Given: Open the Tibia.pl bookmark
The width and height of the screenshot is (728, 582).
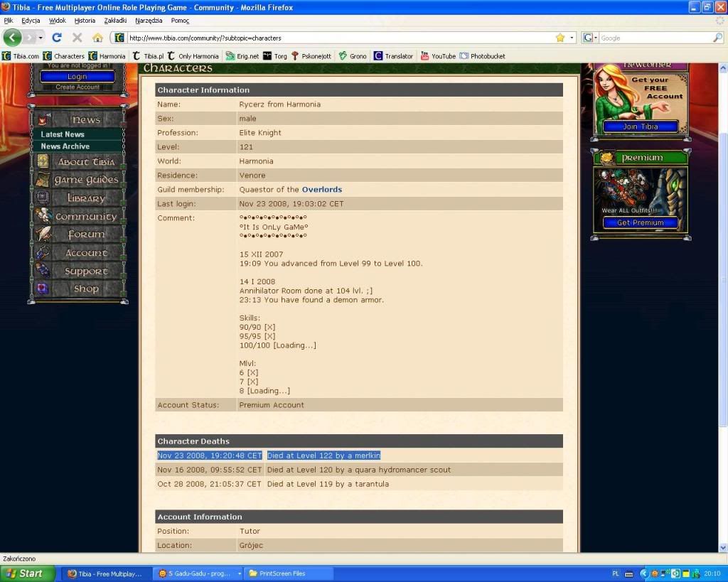Looking at the screenshot, I should pos(148,56).
